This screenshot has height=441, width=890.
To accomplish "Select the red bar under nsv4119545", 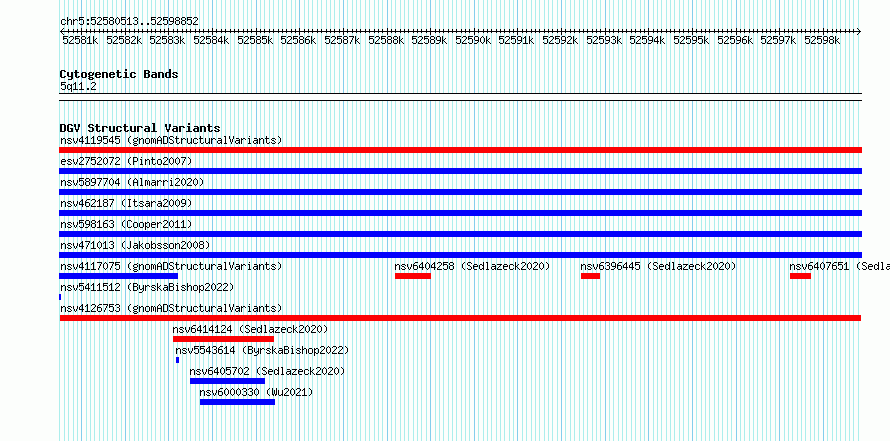I will coord(460,150).
